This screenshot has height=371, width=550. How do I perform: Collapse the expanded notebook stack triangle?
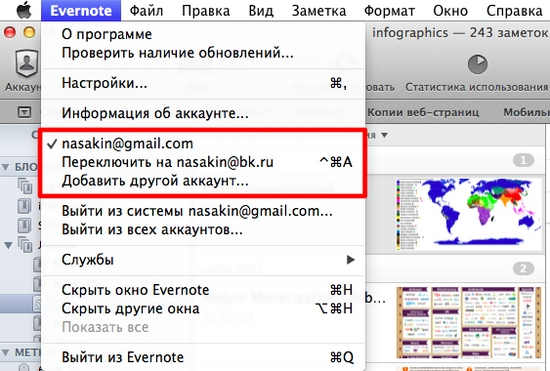8,245
